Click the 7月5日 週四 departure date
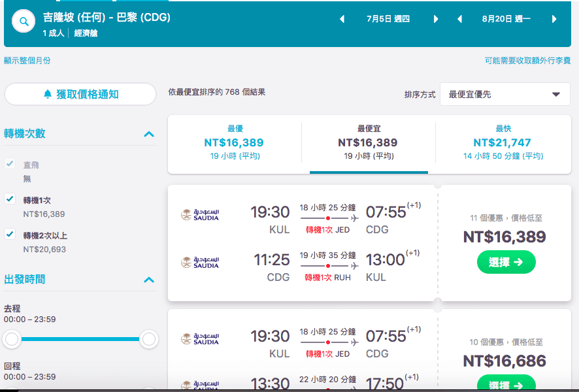579x392 pixels. [x=388, y=19]
